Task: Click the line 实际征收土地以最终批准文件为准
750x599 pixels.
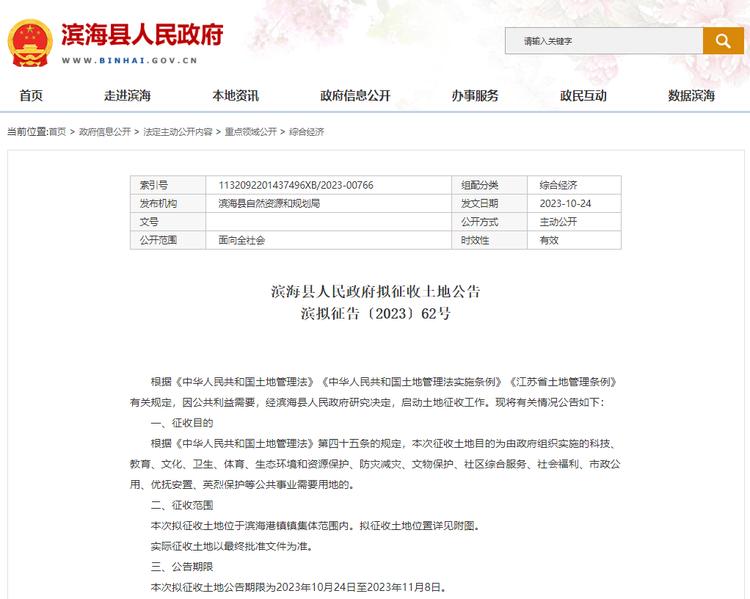Action: [x=232, y=546]
